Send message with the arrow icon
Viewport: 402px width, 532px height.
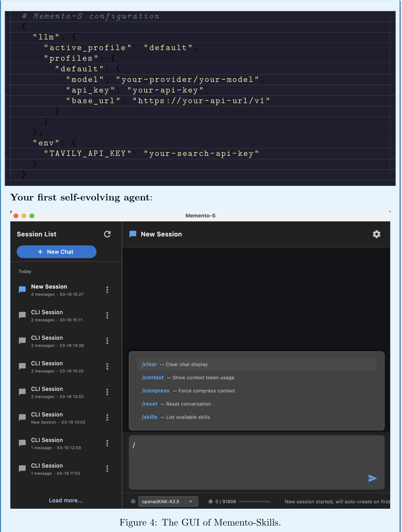click(373, 478)
